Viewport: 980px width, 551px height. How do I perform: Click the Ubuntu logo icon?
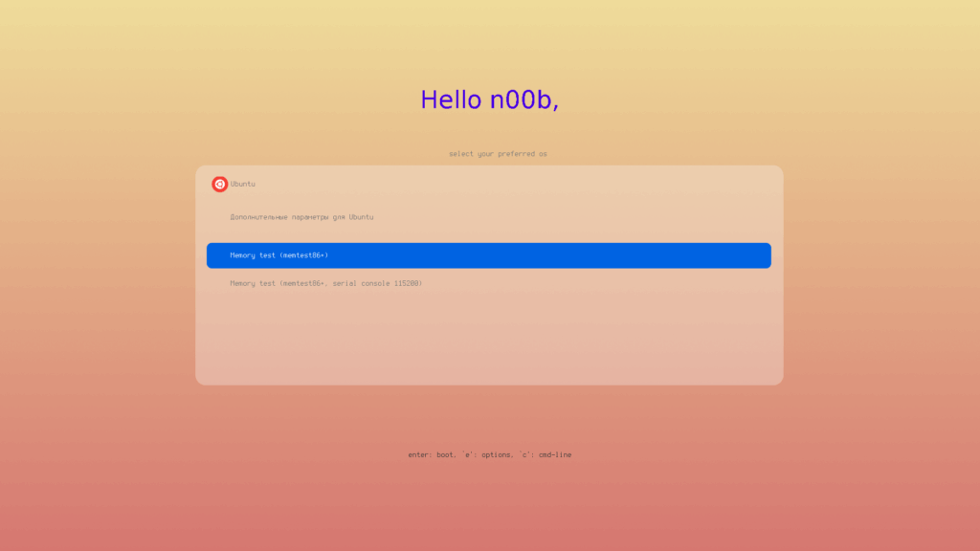219,185
